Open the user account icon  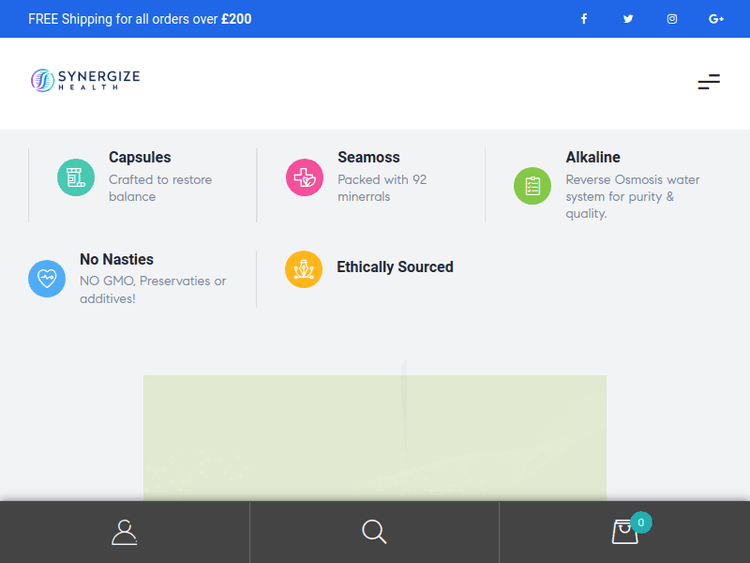(x=124, y=532)
